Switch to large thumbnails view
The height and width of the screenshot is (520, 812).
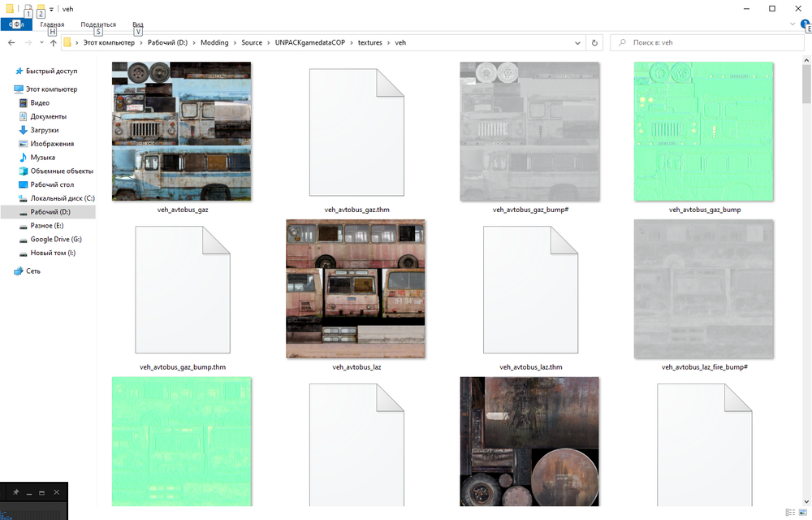[x=802, y=512]
